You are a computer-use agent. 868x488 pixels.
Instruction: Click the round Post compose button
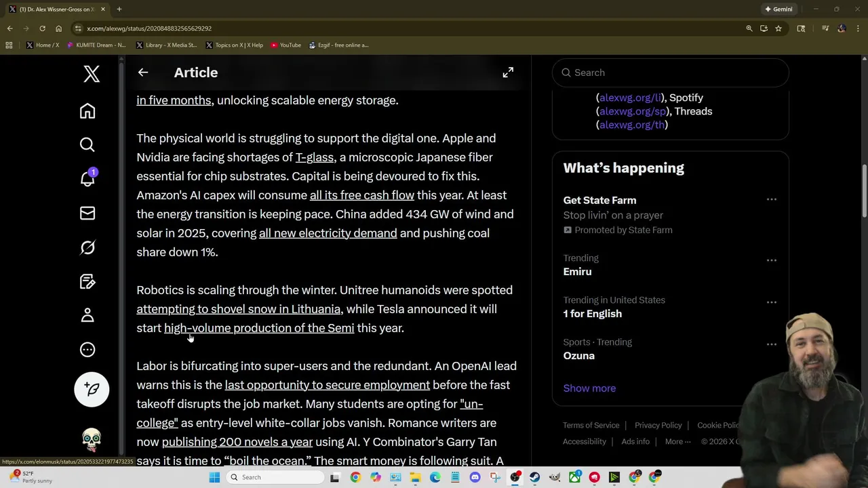point(92,389)
